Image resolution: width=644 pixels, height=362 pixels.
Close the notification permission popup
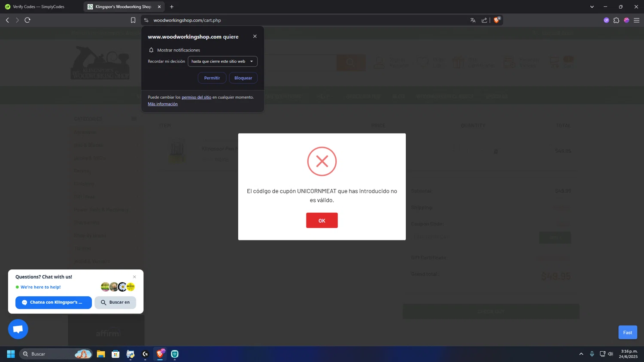[255, 36]
